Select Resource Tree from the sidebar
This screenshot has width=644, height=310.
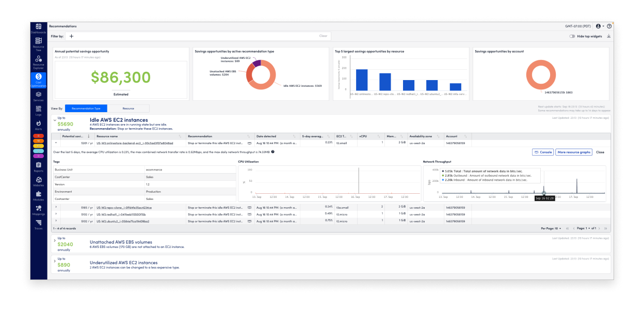[x=38, y=40]
